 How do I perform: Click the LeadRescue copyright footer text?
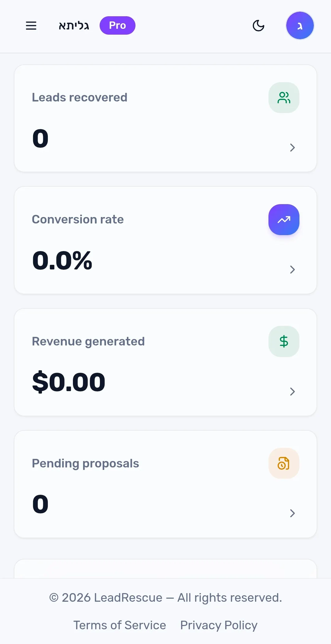[165, 598]
